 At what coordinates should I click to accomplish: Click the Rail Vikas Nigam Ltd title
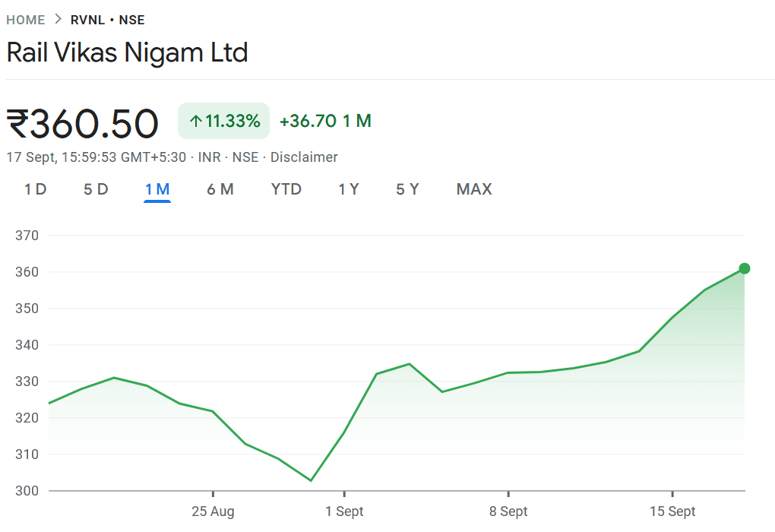tap(127, 52)
